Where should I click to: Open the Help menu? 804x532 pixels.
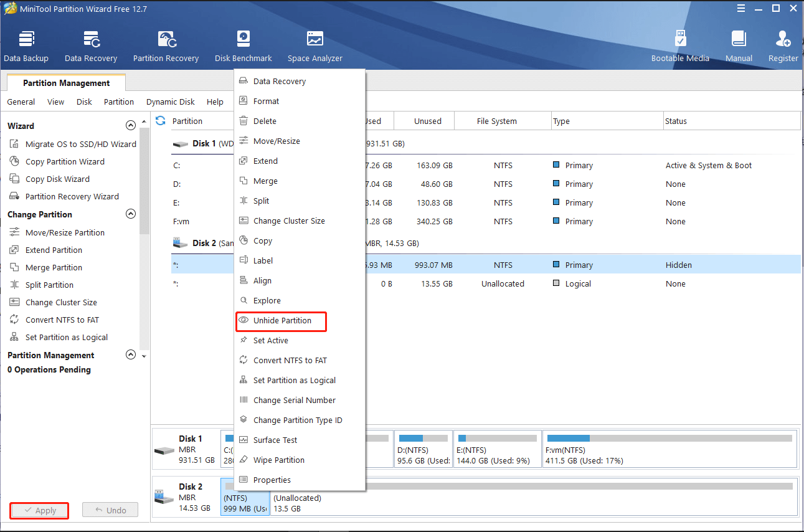point(215,102)
